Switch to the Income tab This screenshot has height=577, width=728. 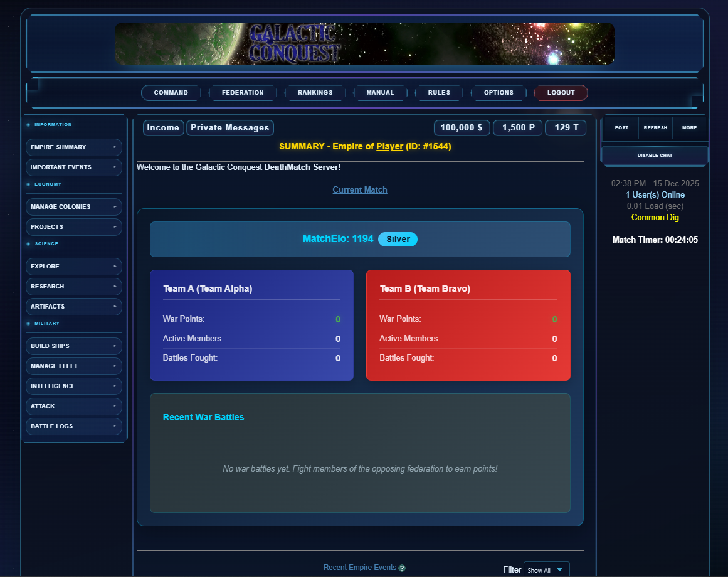click(163, 127)
